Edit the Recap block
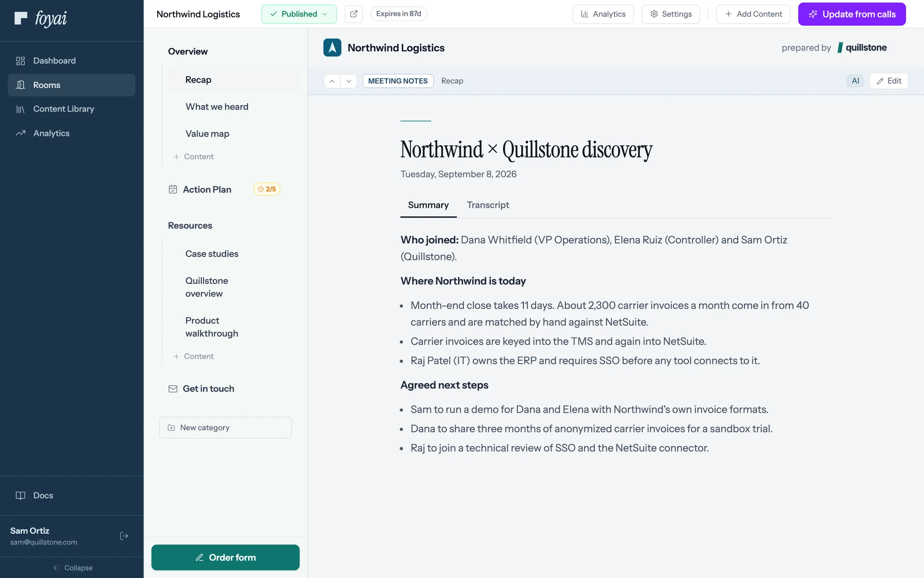 [x=889, y=81]
